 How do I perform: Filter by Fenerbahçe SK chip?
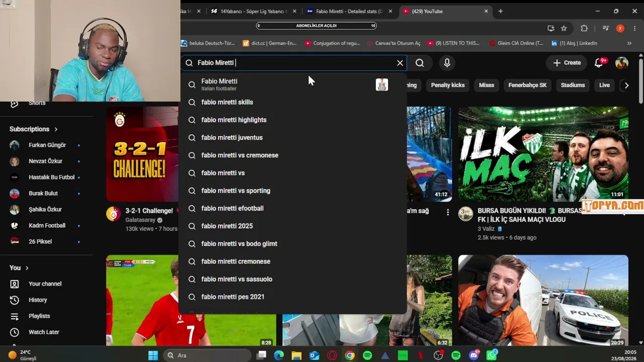click(527, 85)
